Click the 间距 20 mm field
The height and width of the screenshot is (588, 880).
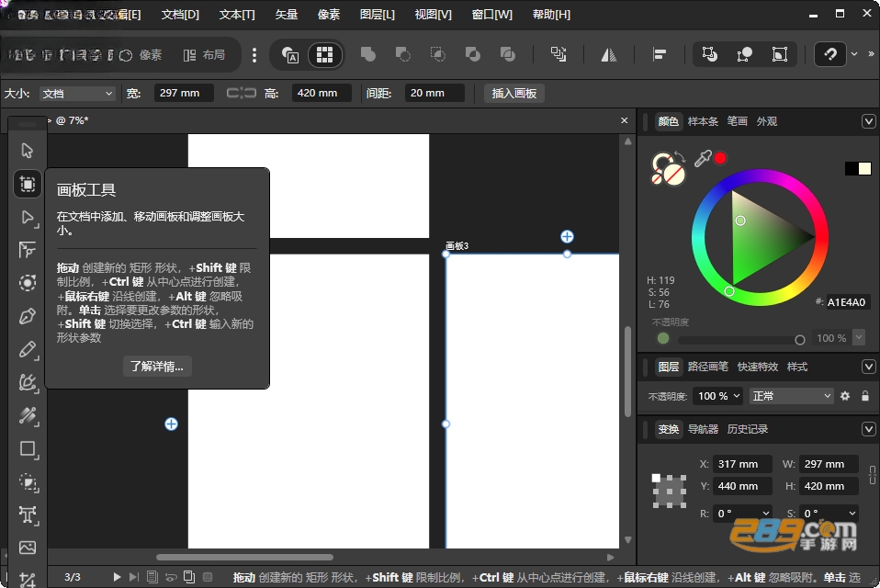coord(434,93)
